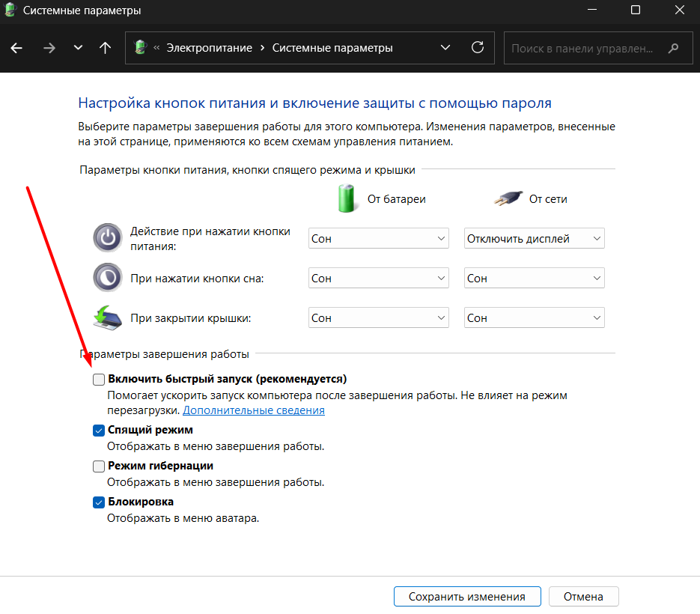Click the laptop lid closing icon
Viewport: 700px width, 614px height.
click(x=106, y=317)
